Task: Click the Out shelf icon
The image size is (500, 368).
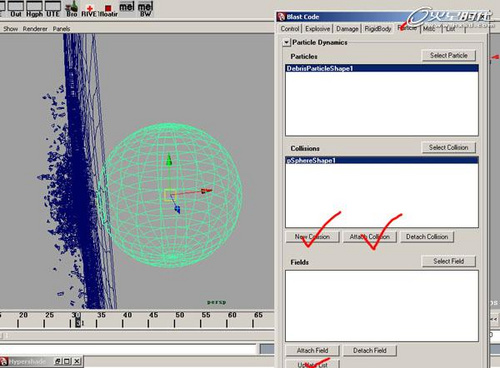Action: [16, 9]
